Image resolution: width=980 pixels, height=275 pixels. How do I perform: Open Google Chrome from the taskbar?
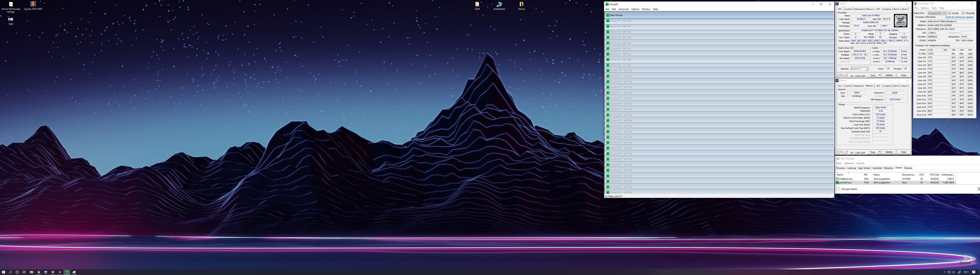click(x=38, y=272)
